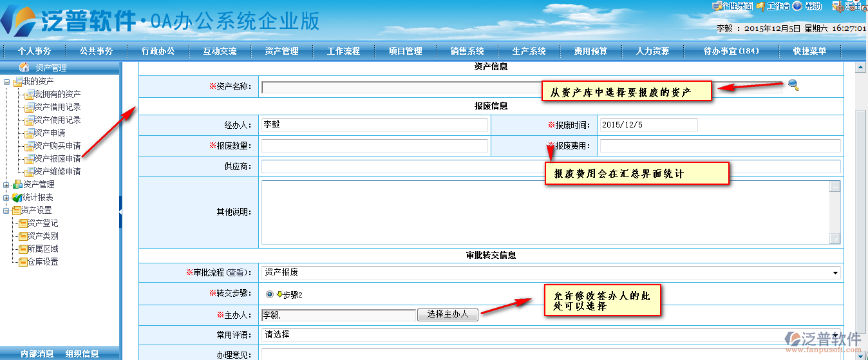Click the magnifier icon beside 资产名称 field
The width and height of the screenshot is (868, 360).
tap(793, 84)
